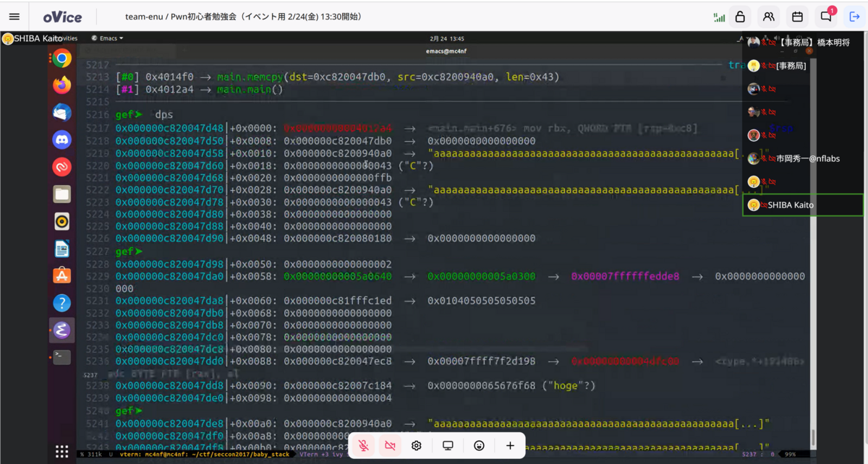Open settings from the bottom toolbar gear
The height and width of the screenshot is (464, 868).
(416, 445)
